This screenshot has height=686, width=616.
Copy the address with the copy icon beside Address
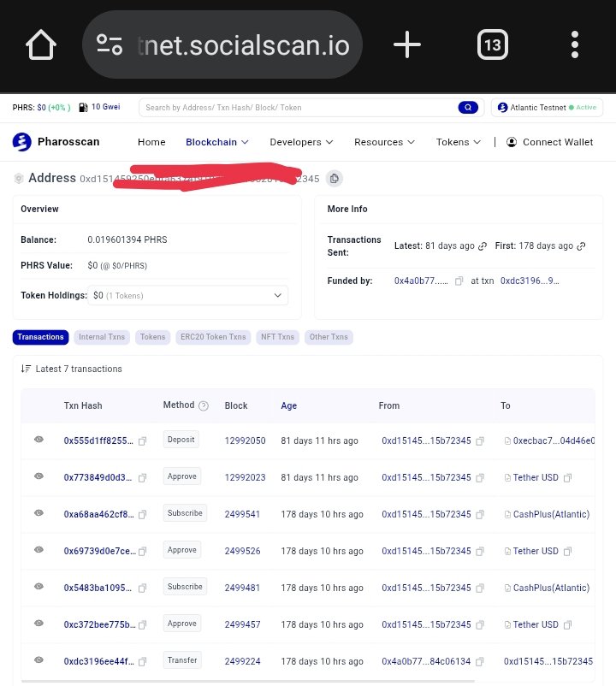tap(335, 179)
